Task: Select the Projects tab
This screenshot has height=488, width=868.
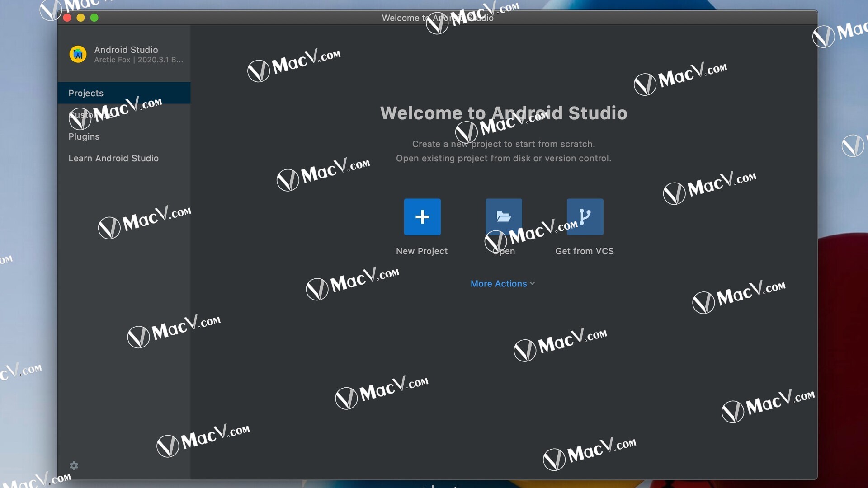Action: [124, 93]
